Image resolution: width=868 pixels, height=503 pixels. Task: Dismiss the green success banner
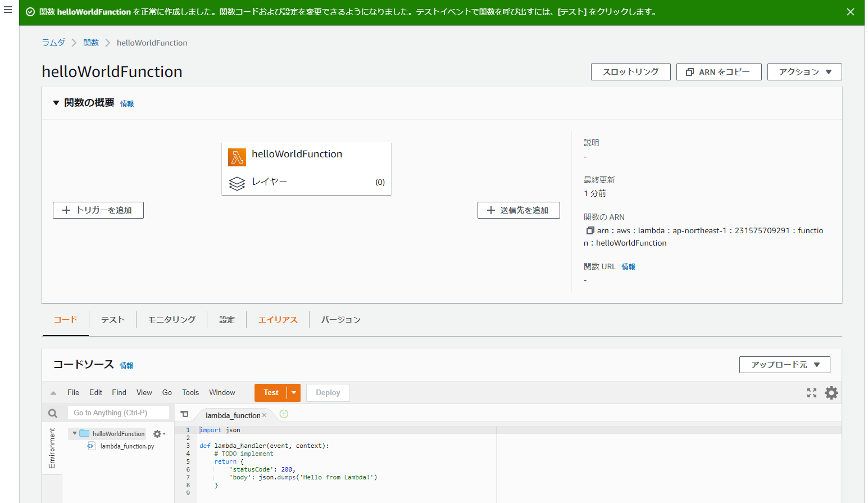[850, 12]
